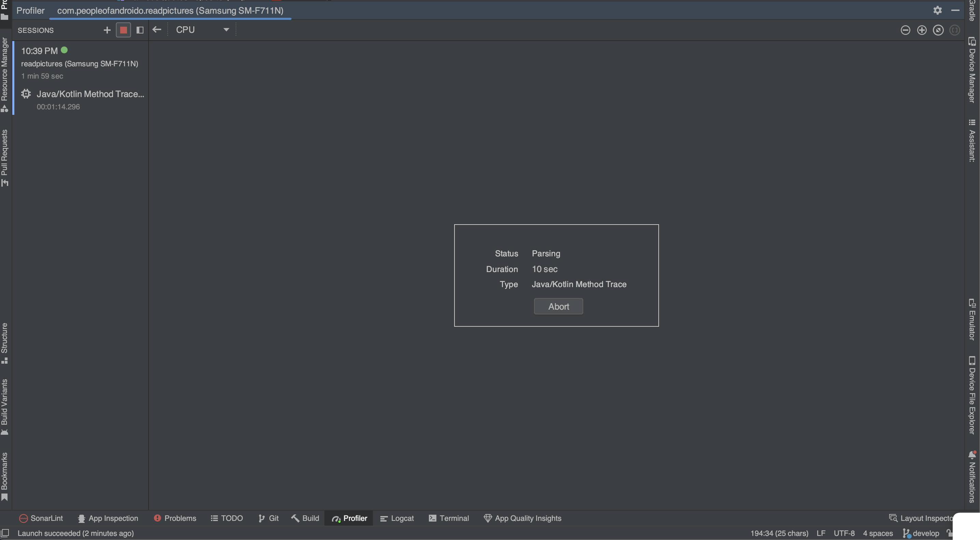Click the develop git branch widget
The height and width of the screenshot is (540, 980).
(x=921, y=534)
